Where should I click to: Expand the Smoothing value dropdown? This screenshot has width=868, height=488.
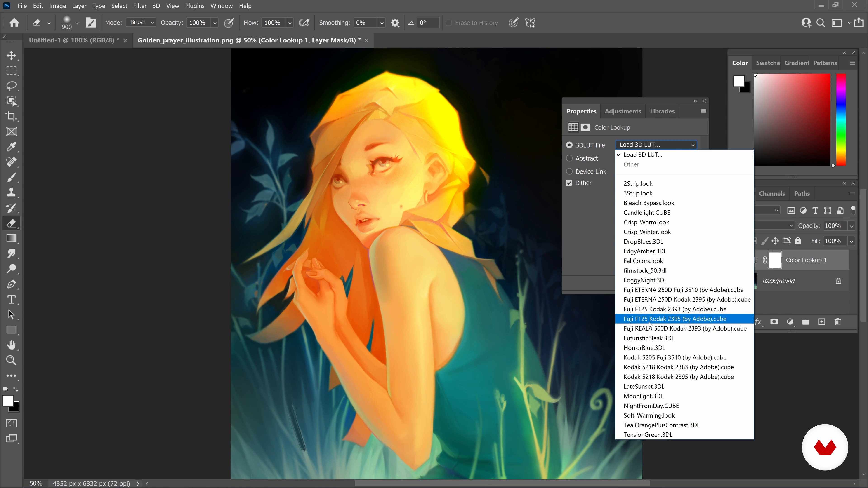point(381,23)
